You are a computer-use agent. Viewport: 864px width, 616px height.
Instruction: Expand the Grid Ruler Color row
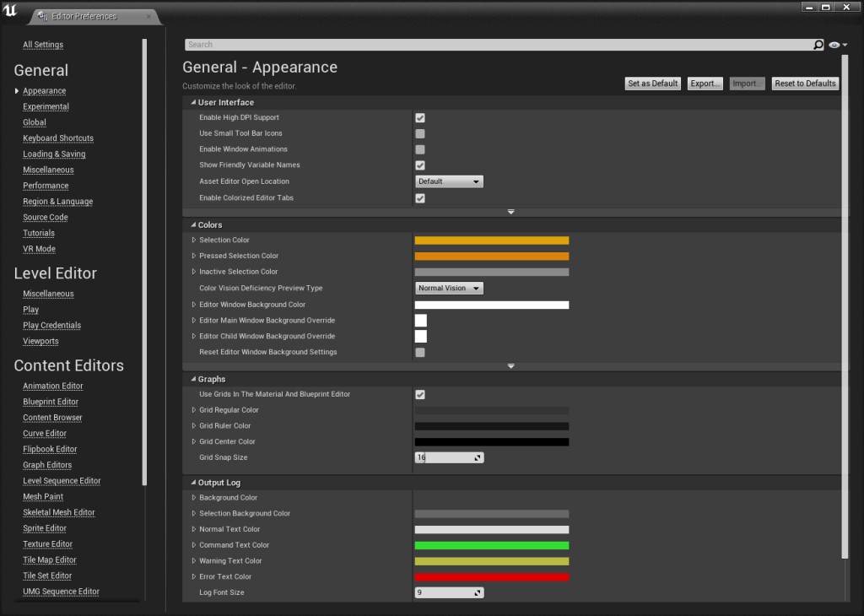click(193, 426)
